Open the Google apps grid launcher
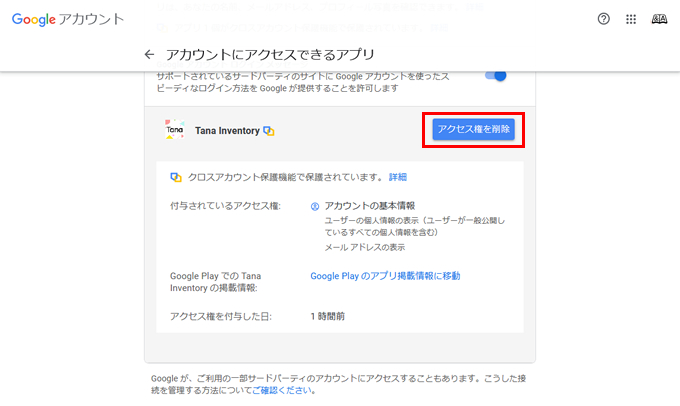Image resolution: width=680 pixels, height=406 pixels. click(631, 19)
